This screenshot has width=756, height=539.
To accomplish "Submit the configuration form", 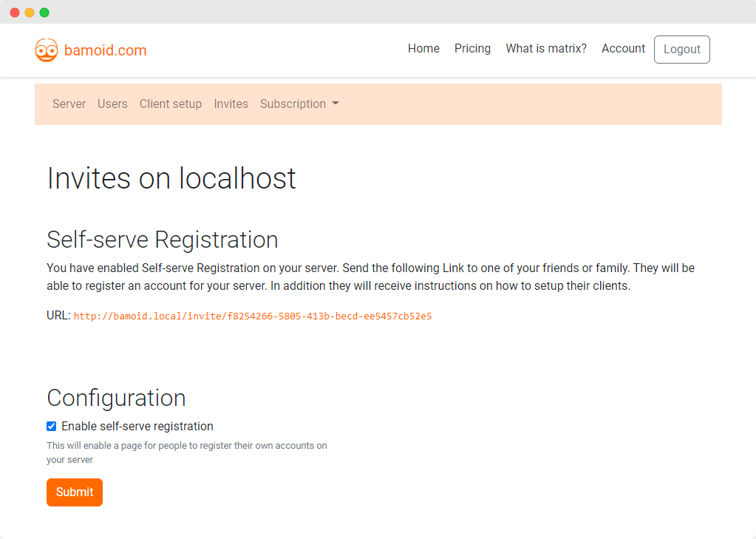I will click(x=75, y=492).
